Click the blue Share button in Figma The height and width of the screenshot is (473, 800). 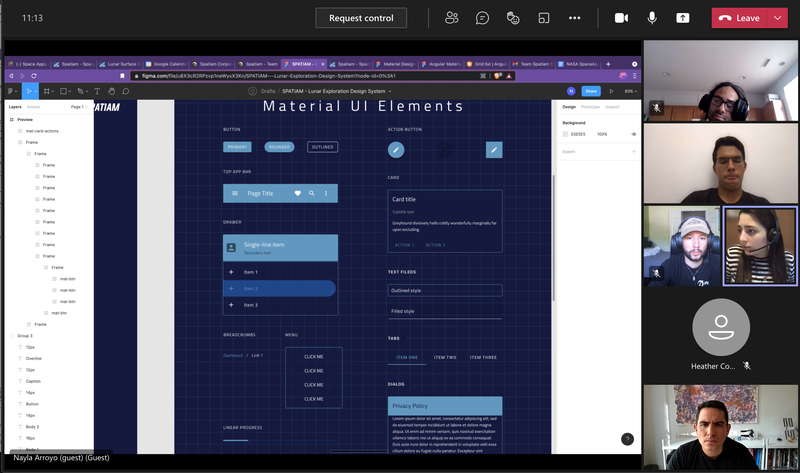590,91
